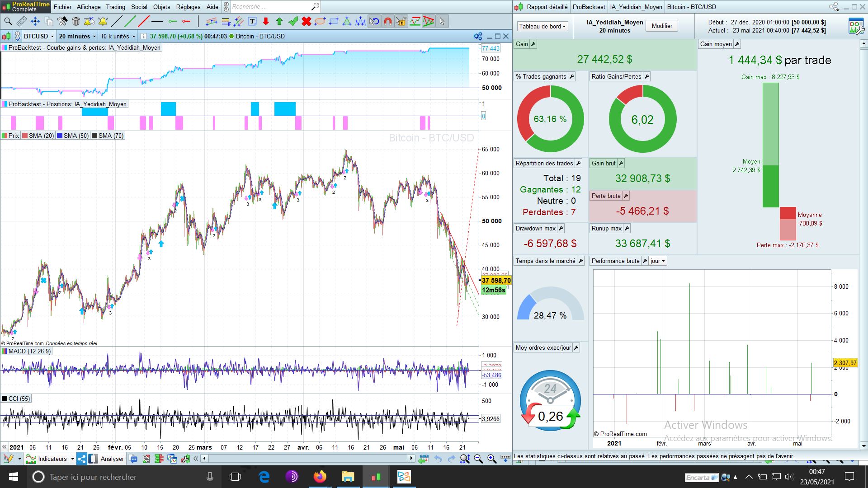The image size is (868, 488).
Task: Toggle the magnet snap mode
Action: pos(387,21)
